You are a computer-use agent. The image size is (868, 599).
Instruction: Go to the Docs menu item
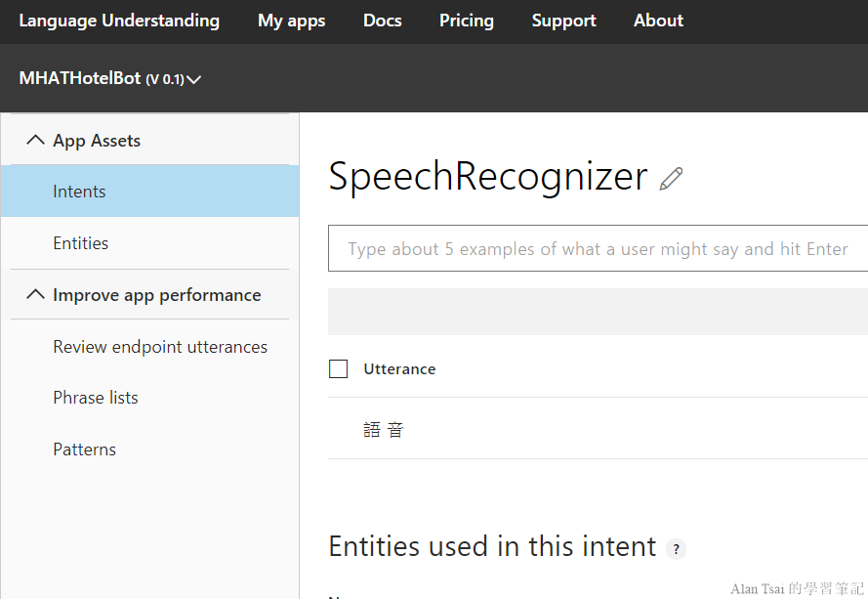[382, 21]
